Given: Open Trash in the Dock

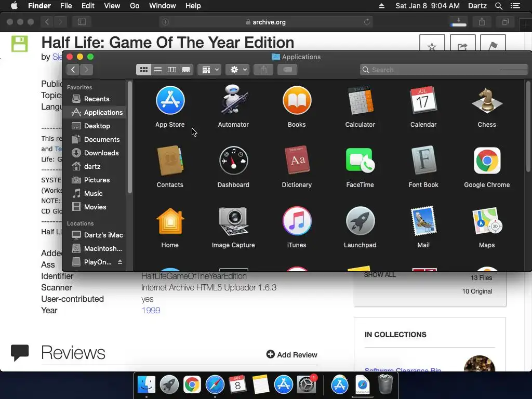Looking at the screenshot, I should click(385, 385).
